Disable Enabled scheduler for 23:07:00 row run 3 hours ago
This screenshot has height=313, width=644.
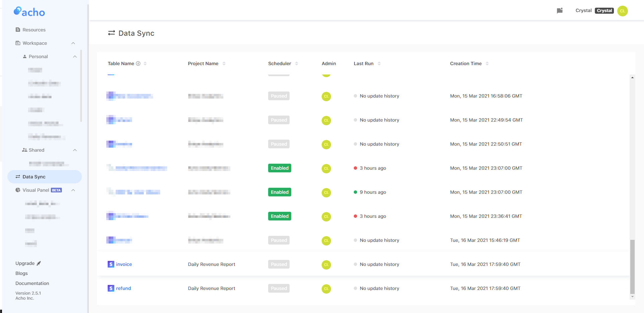click(x=280, y=168)
